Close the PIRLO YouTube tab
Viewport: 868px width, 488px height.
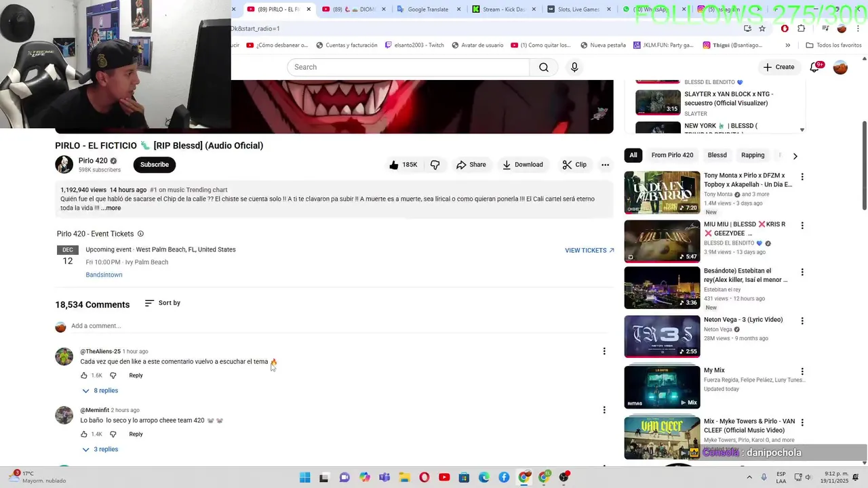coord(309,9)
